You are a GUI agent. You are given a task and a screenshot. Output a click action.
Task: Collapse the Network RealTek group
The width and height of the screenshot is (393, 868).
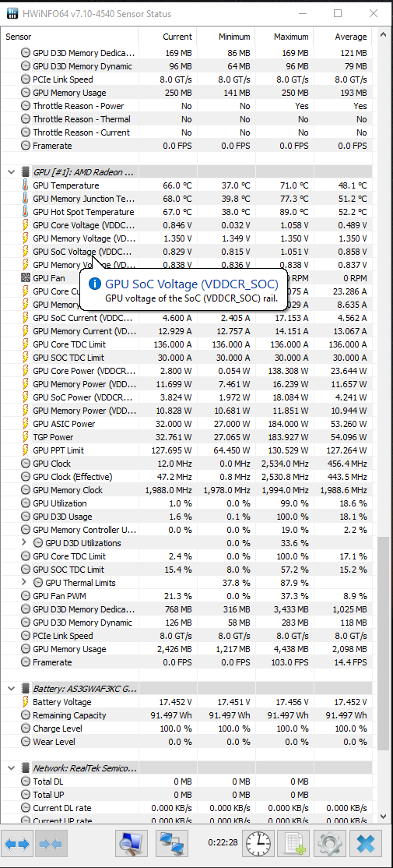pos(11,768)
